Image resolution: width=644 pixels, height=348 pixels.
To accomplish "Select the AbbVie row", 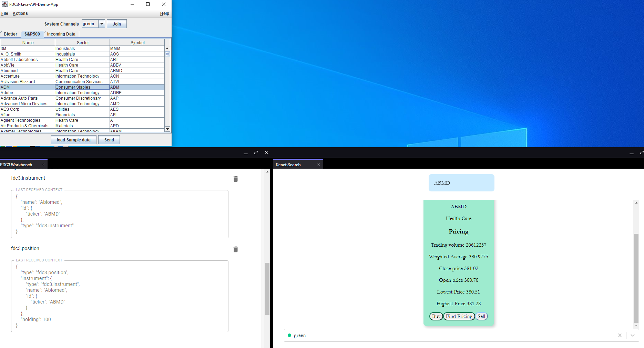I will tap(82, 65).
